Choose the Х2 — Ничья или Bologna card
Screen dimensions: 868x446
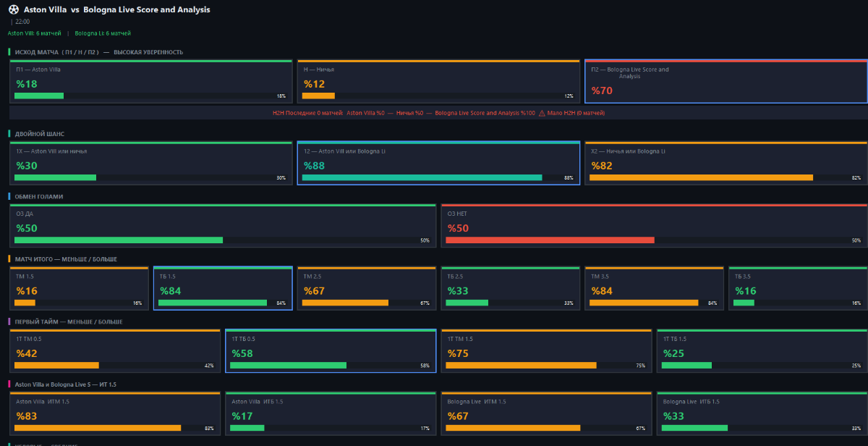726,163
